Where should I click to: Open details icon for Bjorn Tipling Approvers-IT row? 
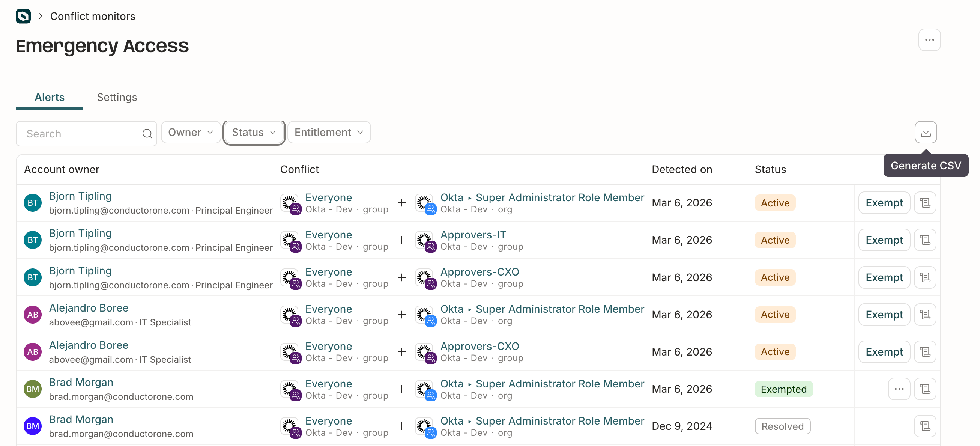pyautogui.click(x=925, y=240)
